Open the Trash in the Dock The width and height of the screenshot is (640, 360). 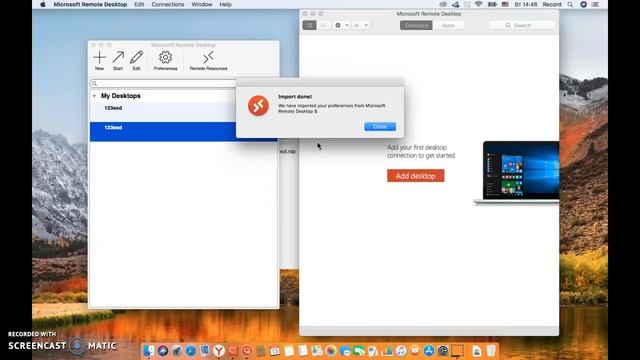(x=491, y=350)
